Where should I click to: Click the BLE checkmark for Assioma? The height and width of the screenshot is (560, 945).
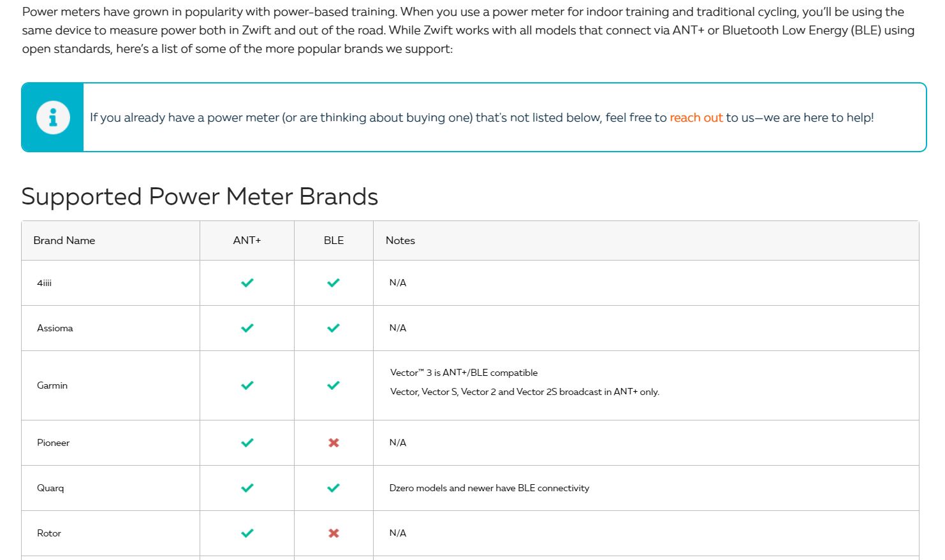point(333,328)
